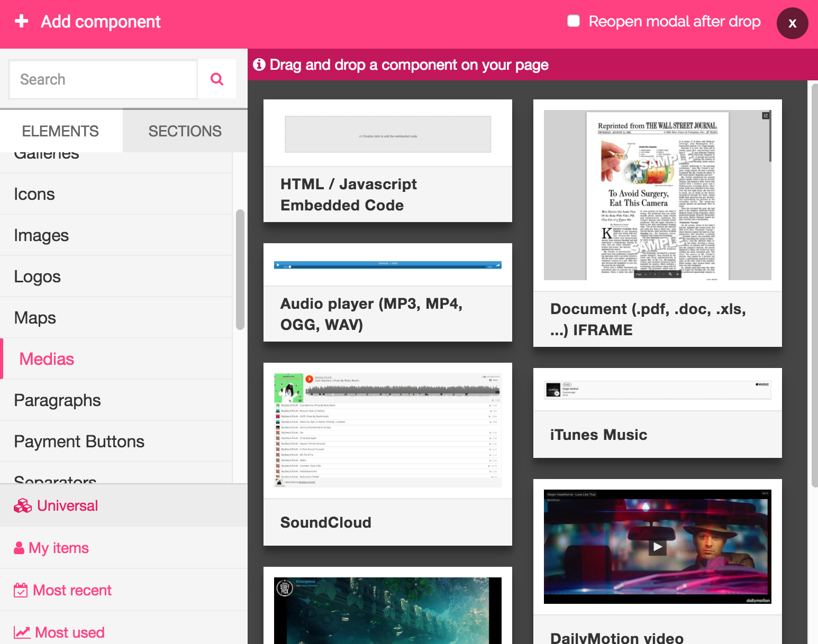Switch to the SECTIONS tab
818x644 pixels.
pos(185,131)
